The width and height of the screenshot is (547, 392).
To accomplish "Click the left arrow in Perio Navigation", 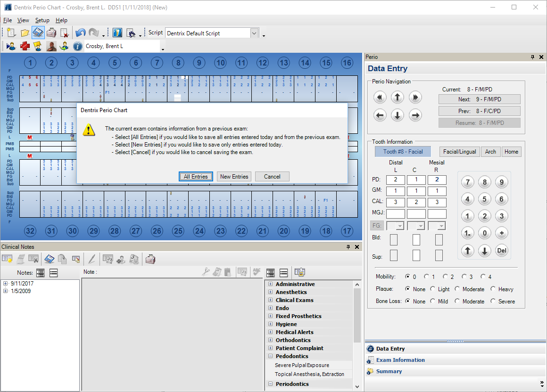I will tap(380, 115).
